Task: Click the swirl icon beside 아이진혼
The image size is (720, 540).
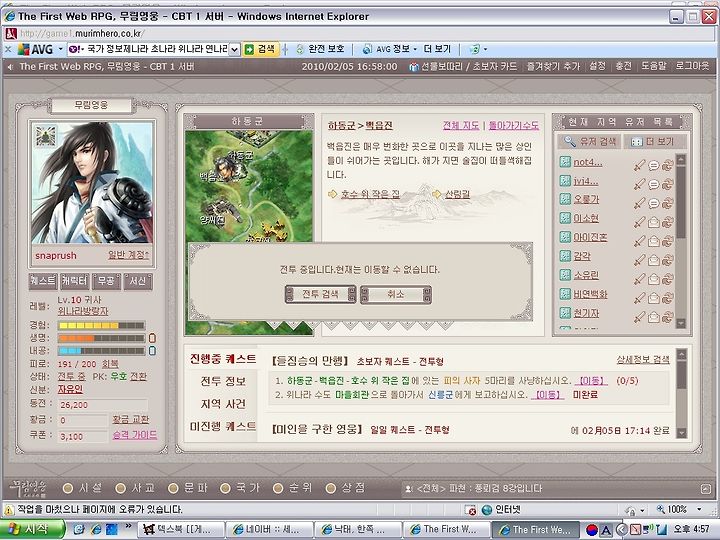Action: click(668, 241)
